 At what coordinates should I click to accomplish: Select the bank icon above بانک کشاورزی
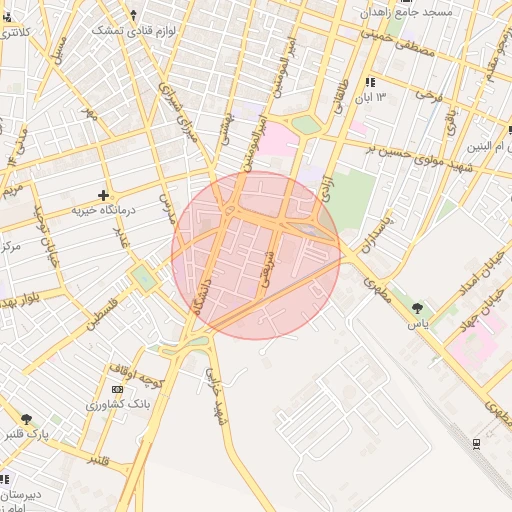pyautogui.click(x=117, y=389)
